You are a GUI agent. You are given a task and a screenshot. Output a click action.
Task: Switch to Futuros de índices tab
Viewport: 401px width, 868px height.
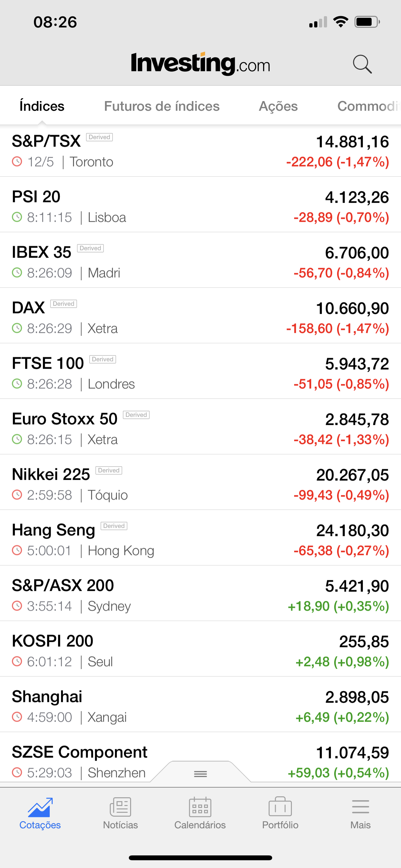[162, 106]
